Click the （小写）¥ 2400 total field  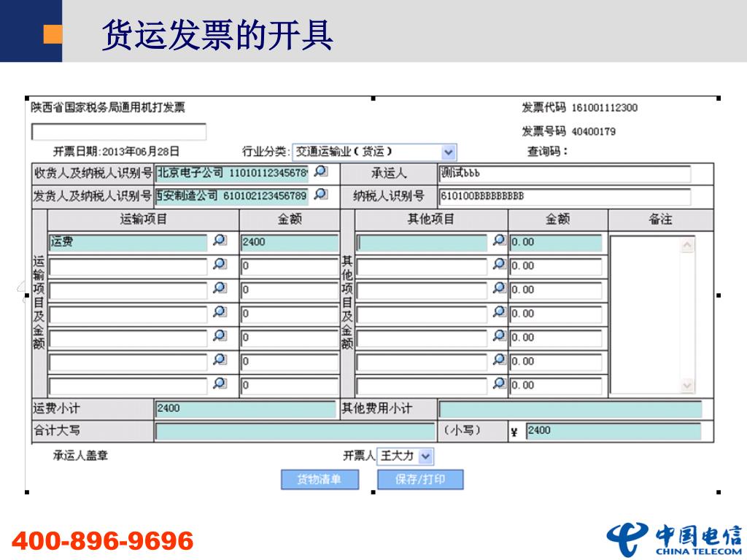(x=614, y=432)
